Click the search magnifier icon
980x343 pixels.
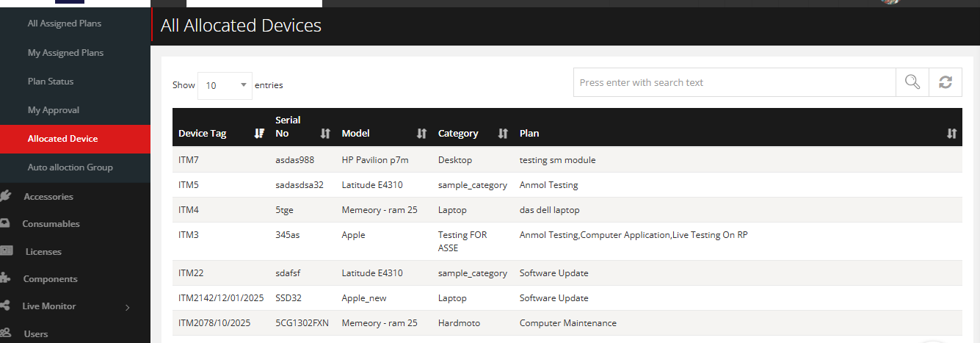click(912, 82)
